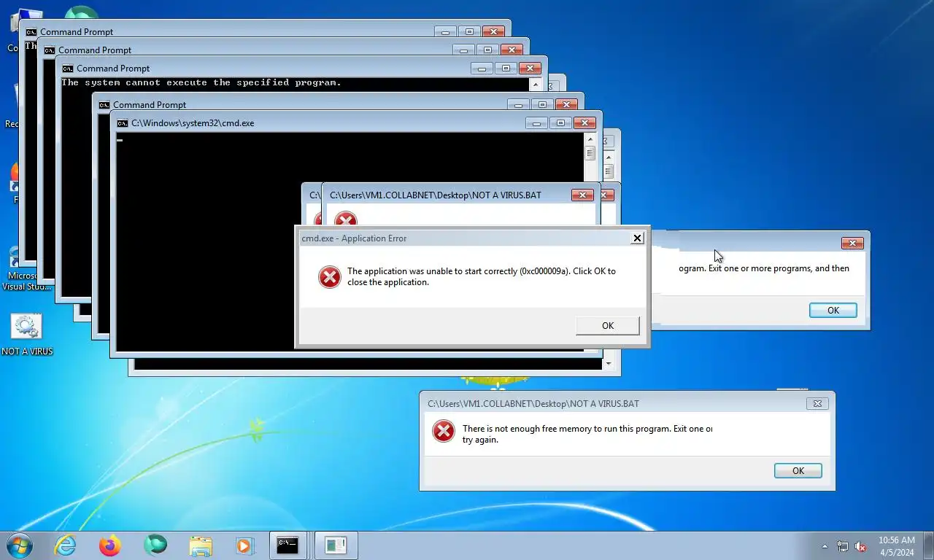Image resolution: width=934 pixels, height=560 pixels.
Task: Minimize Command Prompt showing 'cannot execute' message
Action: (482, 69)
